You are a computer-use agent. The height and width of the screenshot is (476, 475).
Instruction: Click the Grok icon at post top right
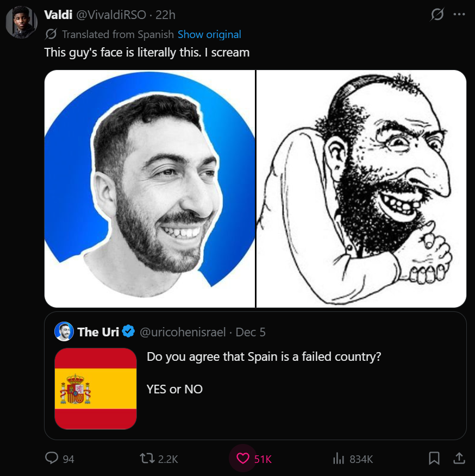[437, 14]
